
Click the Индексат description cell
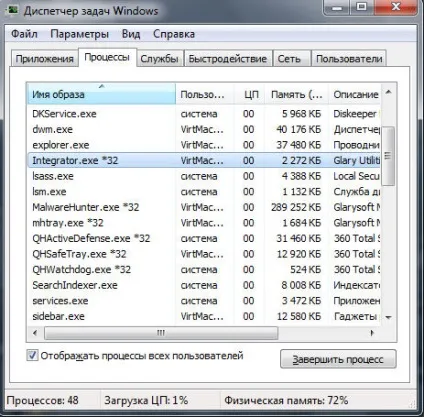[x=356, y=285]
